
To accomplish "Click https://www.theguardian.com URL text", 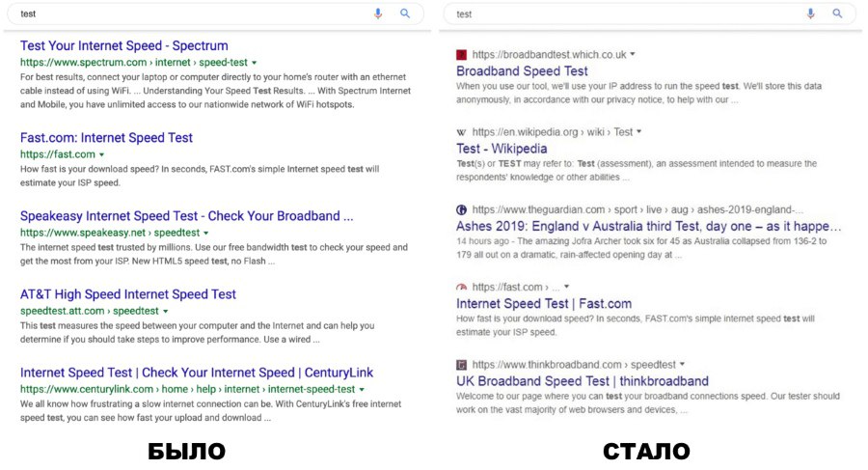I will 538,209.
